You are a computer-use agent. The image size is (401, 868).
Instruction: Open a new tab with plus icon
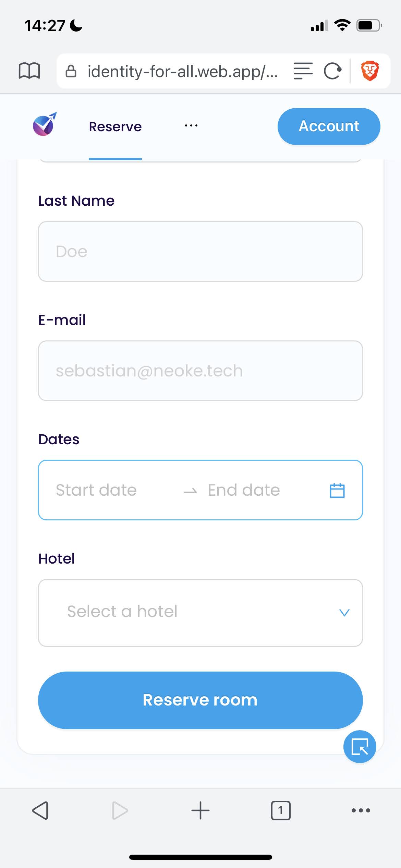tap(200, 810)
